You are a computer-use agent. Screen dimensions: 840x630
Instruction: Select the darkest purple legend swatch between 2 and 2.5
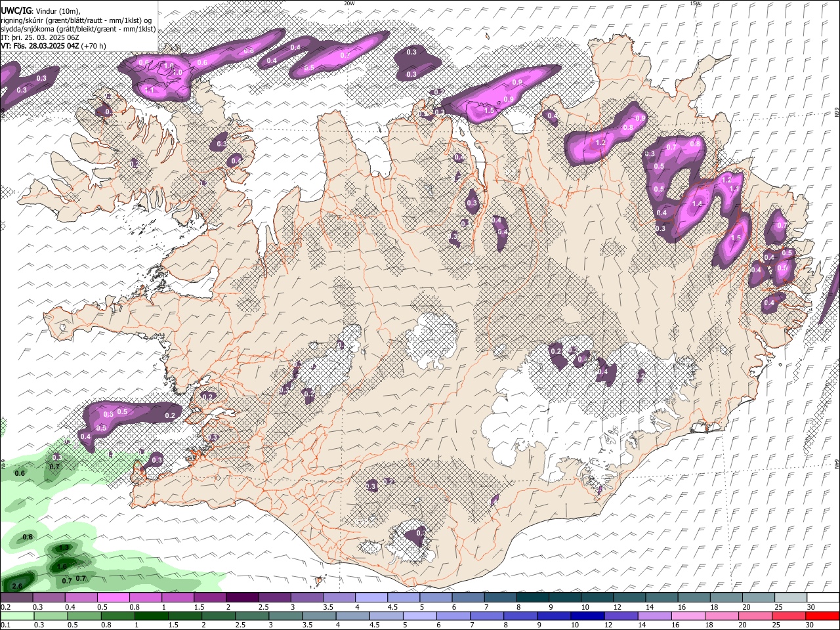point(241,598)
